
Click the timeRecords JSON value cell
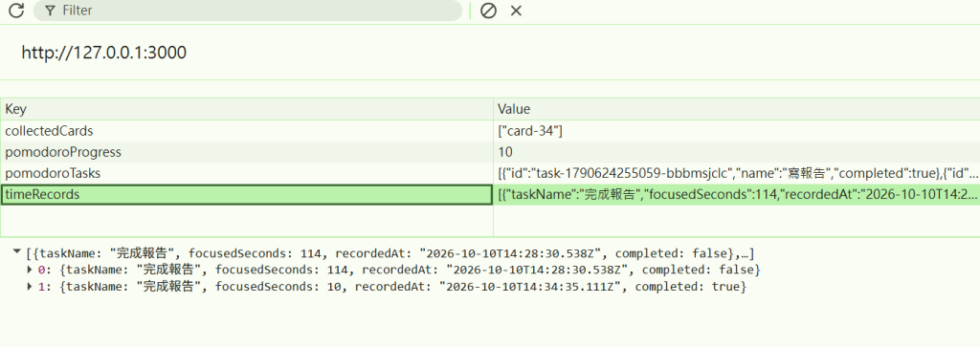(737, 195)
